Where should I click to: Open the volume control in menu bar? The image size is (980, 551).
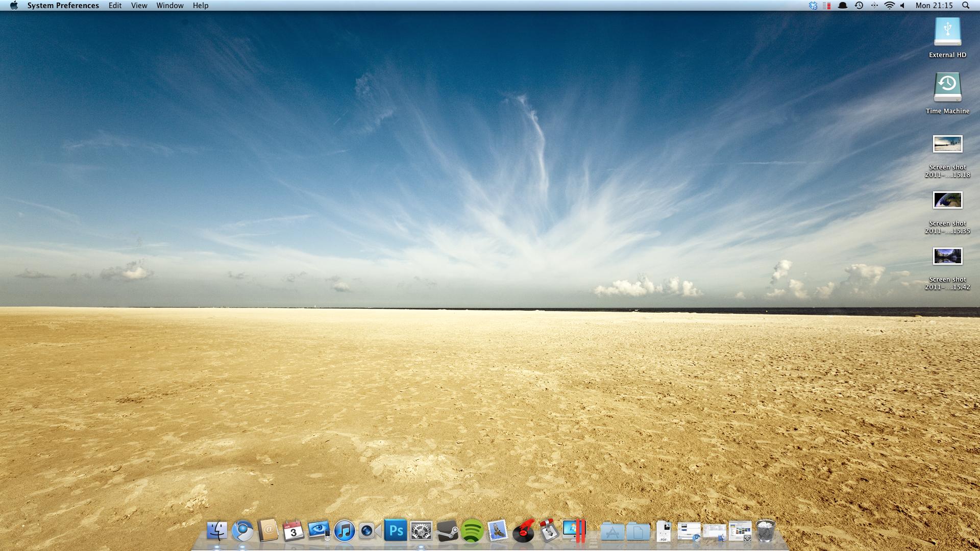tap(902, 6)
